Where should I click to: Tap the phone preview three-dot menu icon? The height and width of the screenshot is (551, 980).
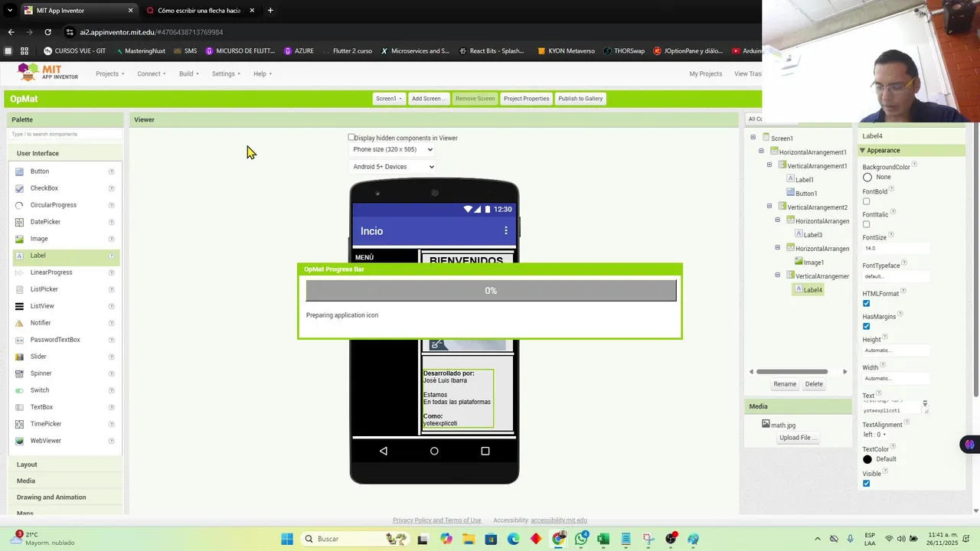[x=505, y=230]
